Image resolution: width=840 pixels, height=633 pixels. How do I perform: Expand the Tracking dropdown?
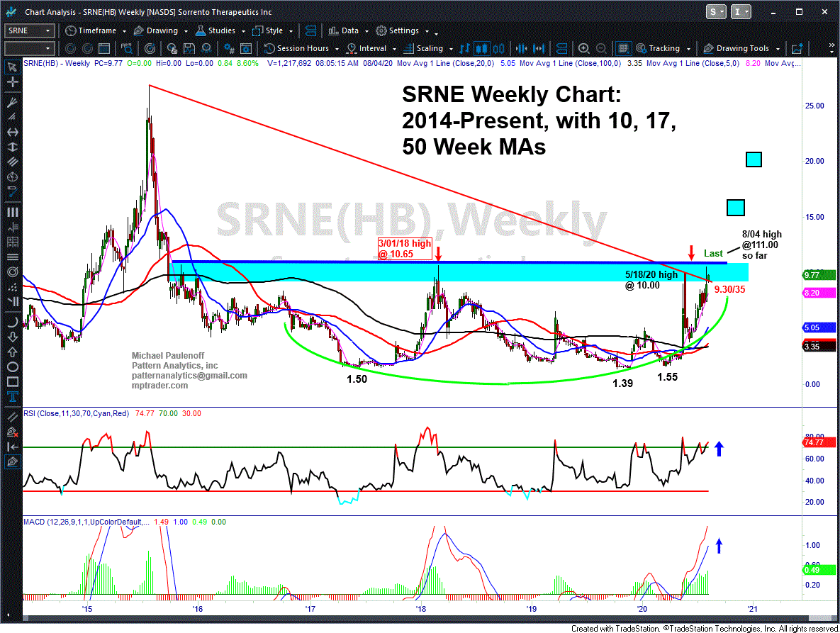coord(688,49)
